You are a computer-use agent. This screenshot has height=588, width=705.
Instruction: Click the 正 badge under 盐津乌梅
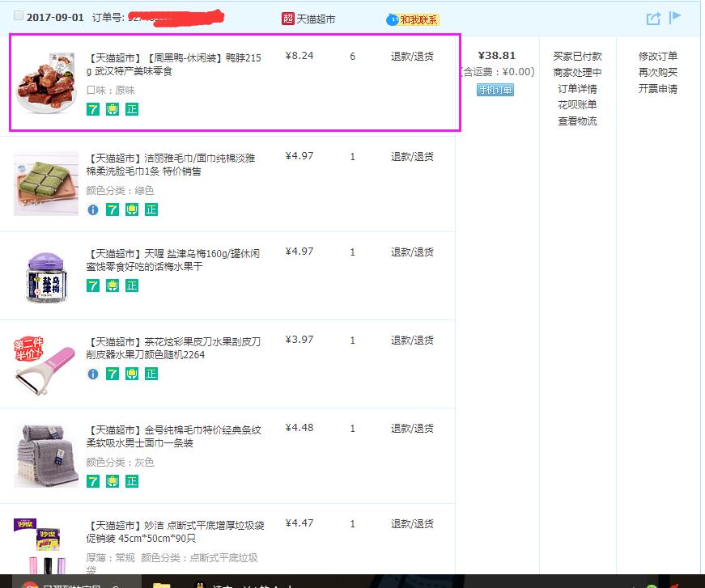(x=132, y=286)
